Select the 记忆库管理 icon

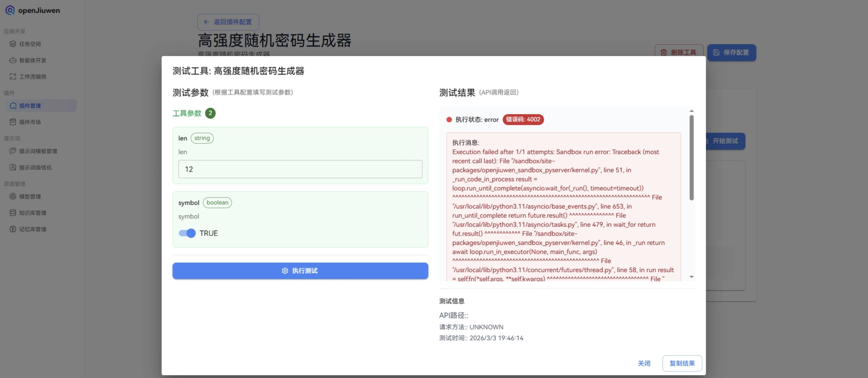coord(12,229)
